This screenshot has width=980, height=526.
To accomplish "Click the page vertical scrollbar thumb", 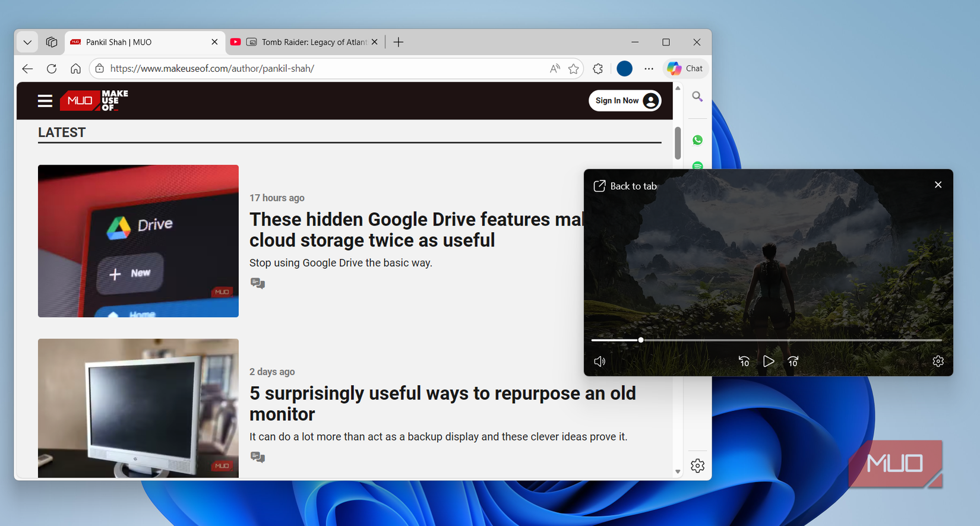I will point(678,142).
